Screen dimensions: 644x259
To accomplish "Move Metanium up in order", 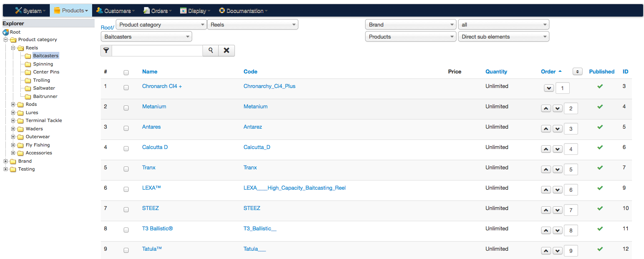I will (x=546, y=109).
